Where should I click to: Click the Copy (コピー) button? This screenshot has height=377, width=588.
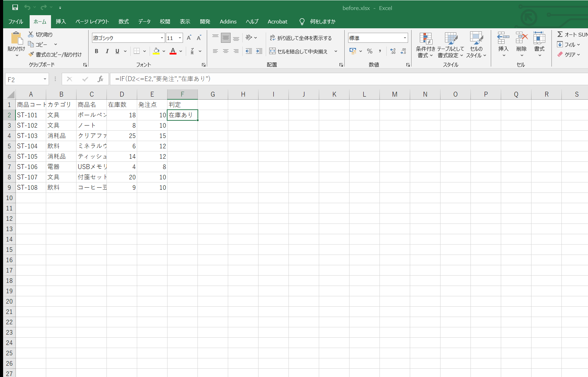point(38,44)
